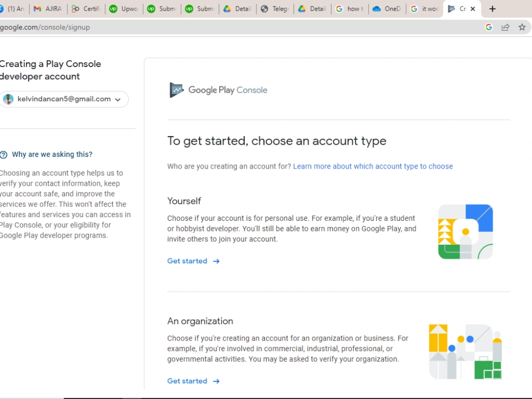
Task: Expand the kelvindancan5@gmail.com account dropdown
Action: (118, 99)
